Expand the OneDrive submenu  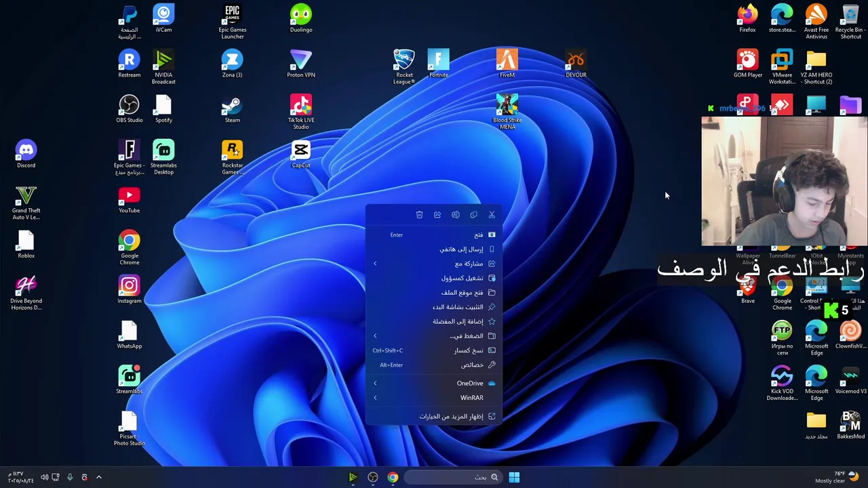(434, 383)
